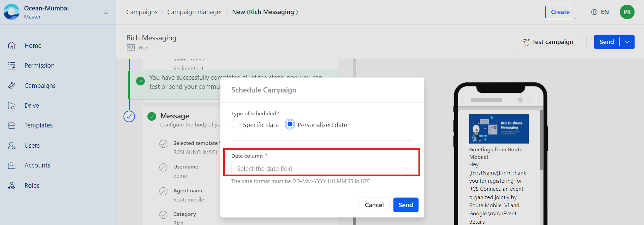
Task: Click the demo username value
Action: 180,176
